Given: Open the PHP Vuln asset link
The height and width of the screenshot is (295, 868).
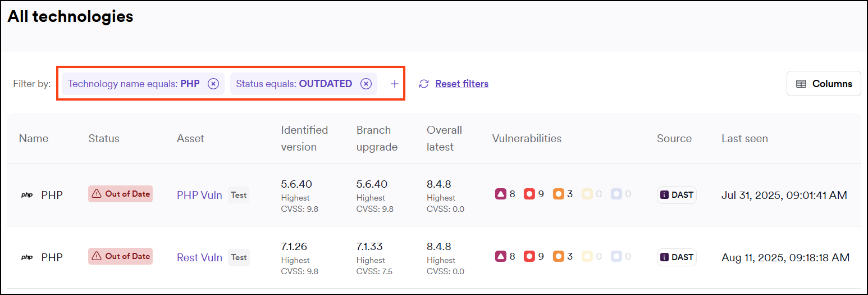Looking at the screenshot, I should [199, 195].
